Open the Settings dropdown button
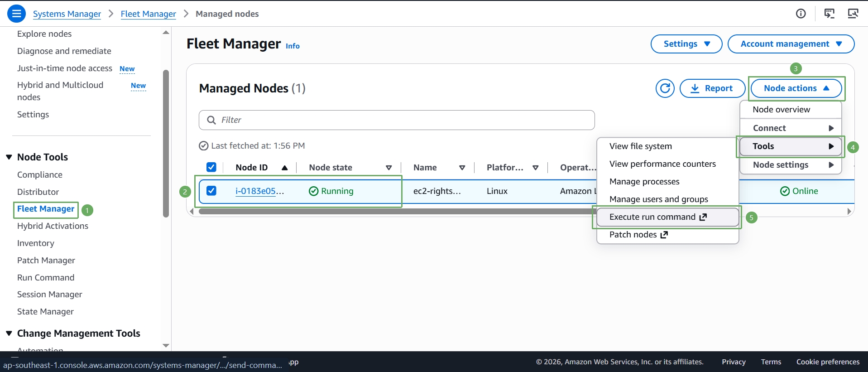 click(x=686, y=44)
